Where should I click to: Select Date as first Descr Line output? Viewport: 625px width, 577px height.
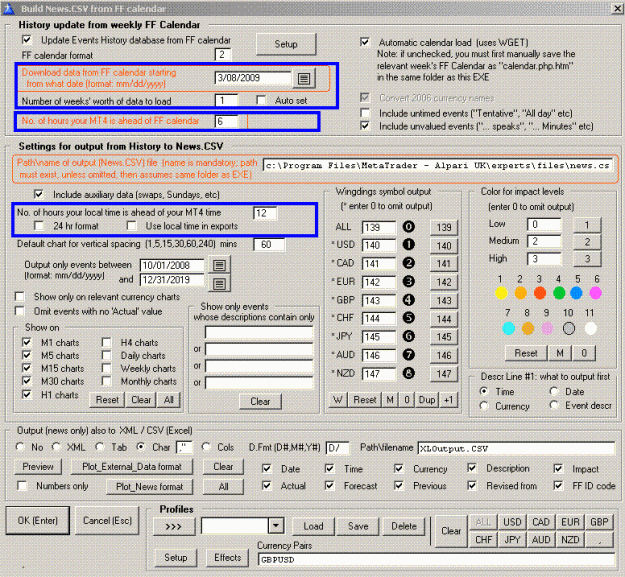pyautogui.click(x=554, y=391)
